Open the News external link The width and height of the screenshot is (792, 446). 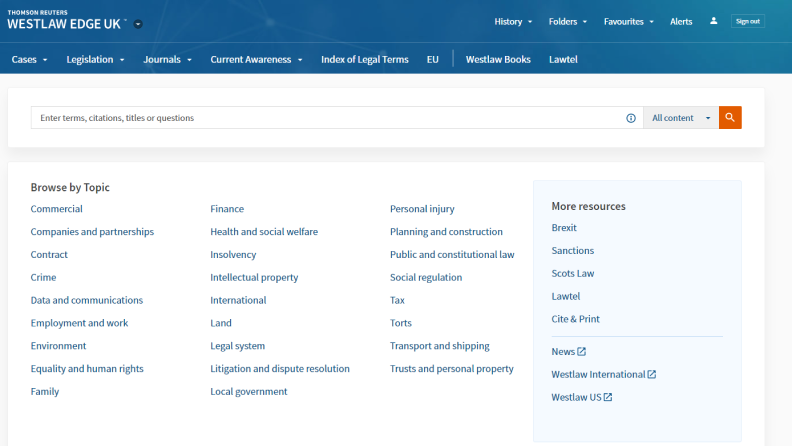568,351
